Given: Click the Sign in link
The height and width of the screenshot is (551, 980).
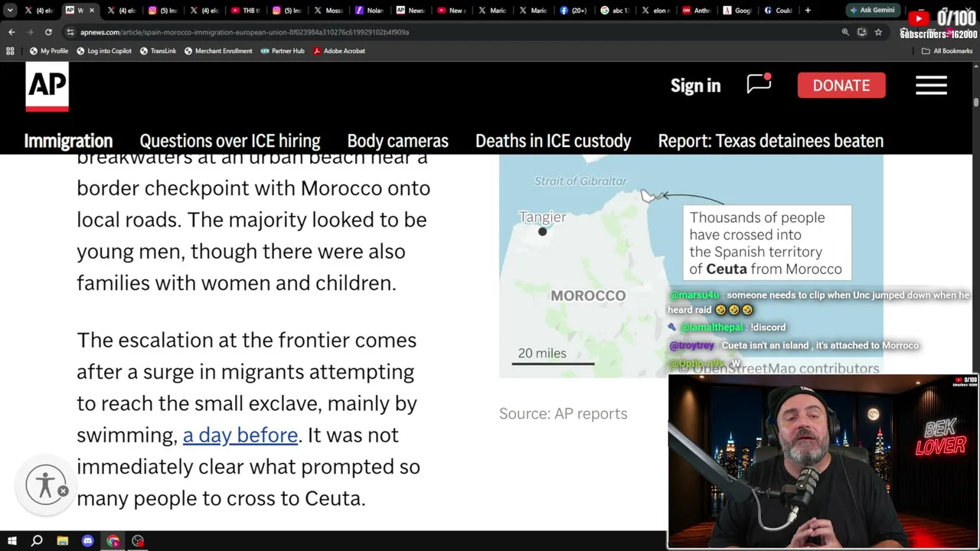Looking at the screenshot, I should coord(695,86).
